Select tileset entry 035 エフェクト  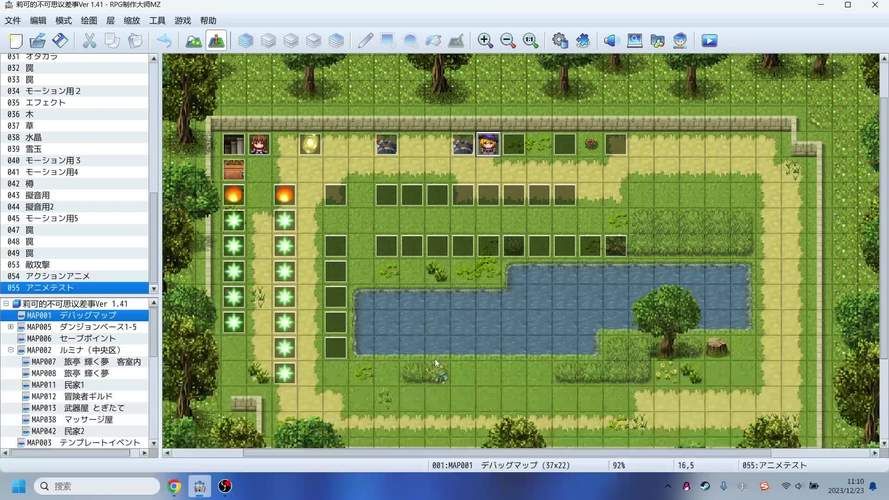(x=74, y=103)
